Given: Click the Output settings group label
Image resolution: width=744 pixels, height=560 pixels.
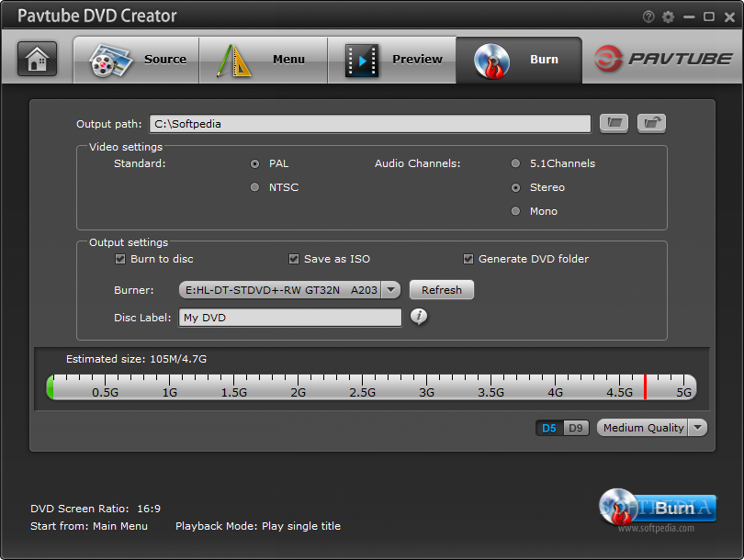Looking at the screenshot, I should (x=129, y=242).
